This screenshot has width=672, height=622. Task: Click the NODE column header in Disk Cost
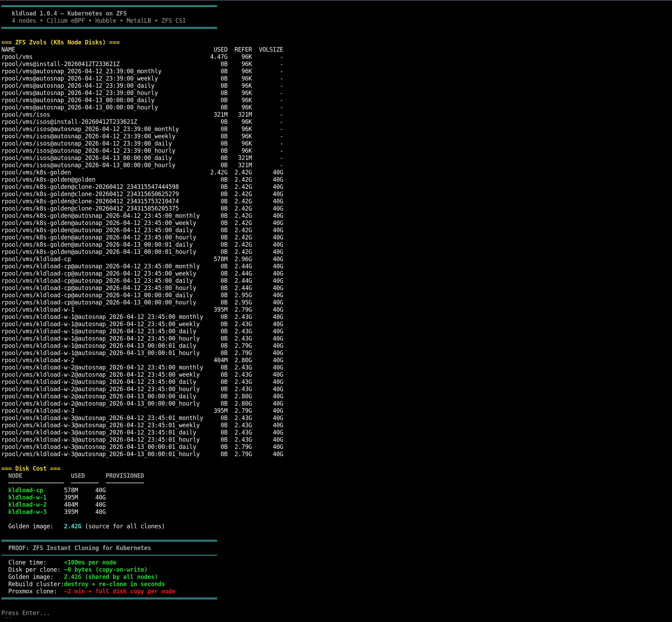15,476
